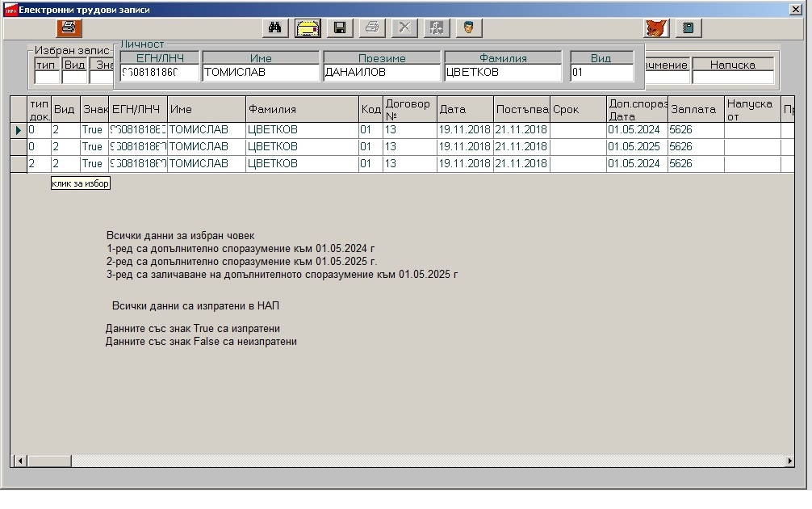Open search with the binoculars icon
812x509 pixels.
pos(275,28)
